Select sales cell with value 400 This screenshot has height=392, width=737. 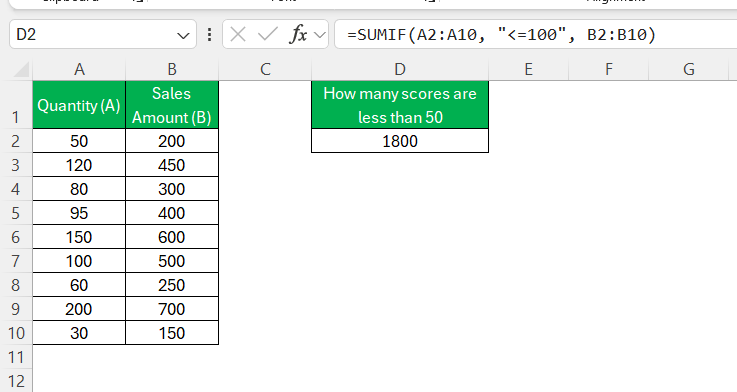[172, 212]
